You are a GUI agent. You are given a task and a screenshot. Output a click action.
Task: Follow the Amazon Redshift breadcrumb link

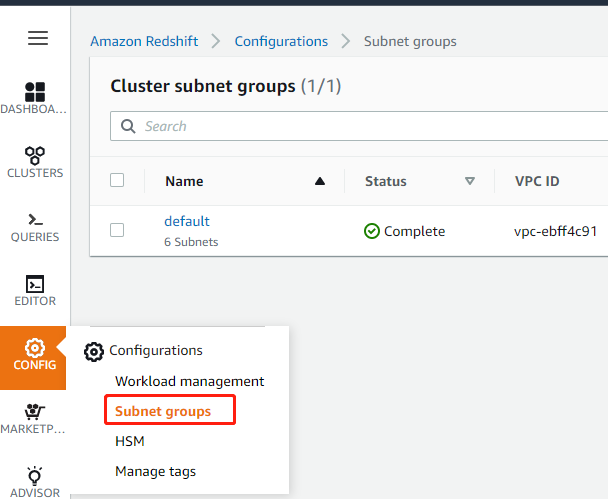[x=144, y=41]
